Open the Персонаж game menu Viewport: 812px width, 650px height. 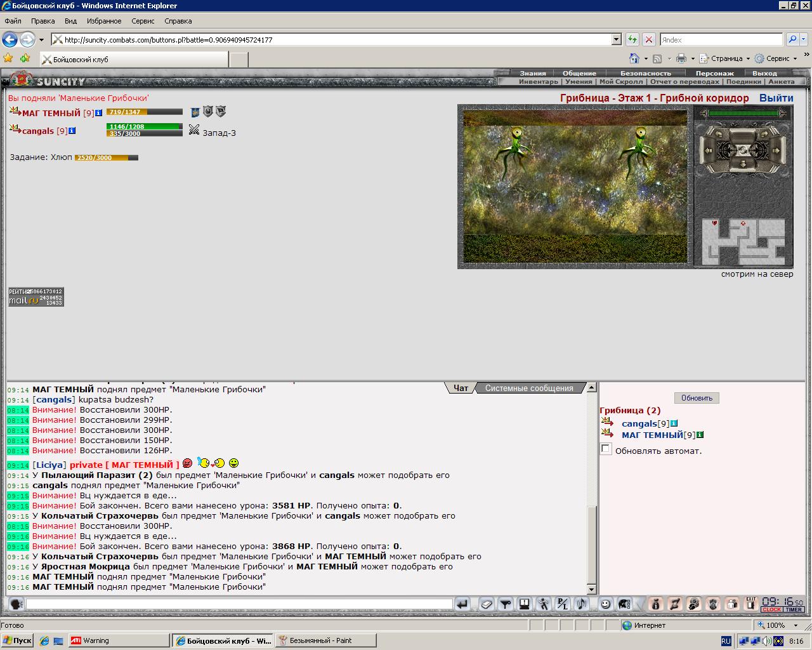tap(714, 74)
